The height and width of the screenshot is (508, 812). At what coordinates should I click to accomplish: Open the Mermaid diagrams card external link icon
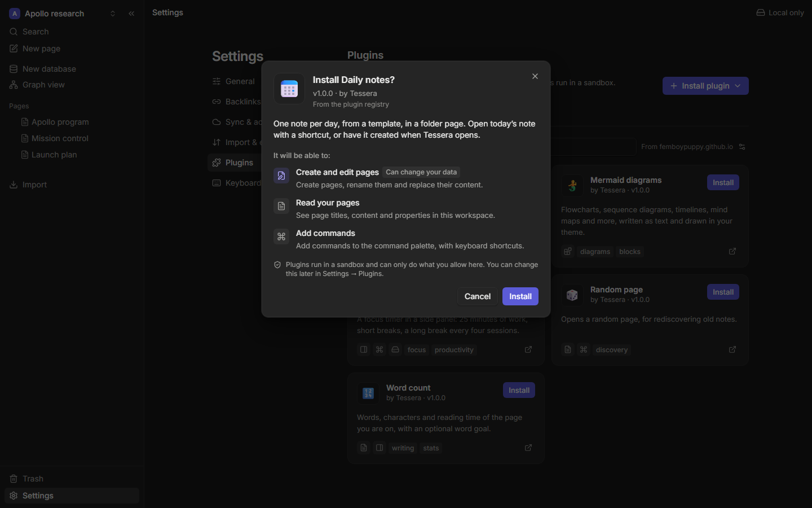point(732,251)
